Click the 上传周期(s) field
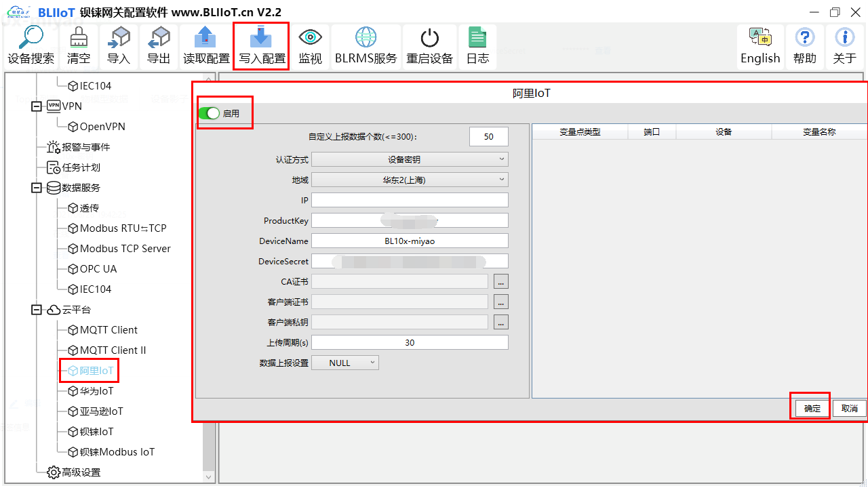 410,342
